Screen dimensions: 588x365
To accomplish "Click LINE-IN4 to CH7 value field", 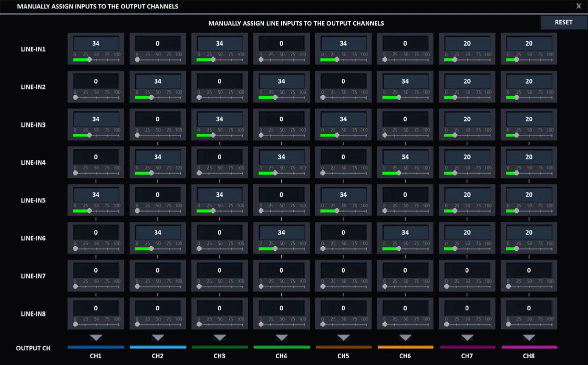I will click(467, 157).
